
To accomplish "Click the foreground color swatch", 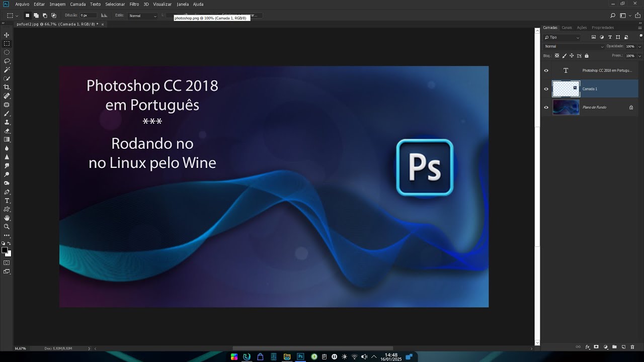I will point(5,250).
